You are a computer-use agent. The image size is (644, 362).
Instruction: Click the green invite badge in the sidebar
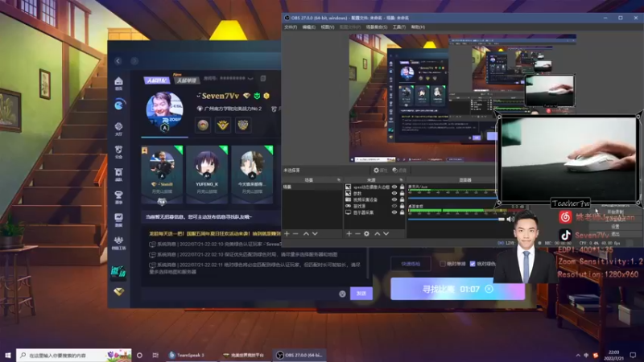118,271
